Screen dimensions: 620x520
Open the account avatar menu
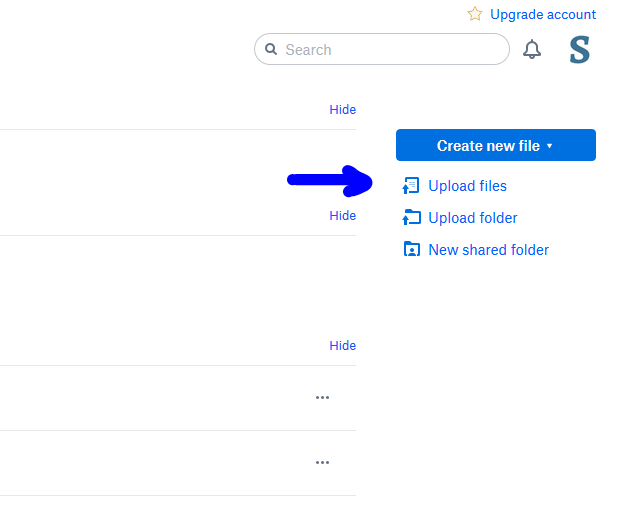[580, 49]
